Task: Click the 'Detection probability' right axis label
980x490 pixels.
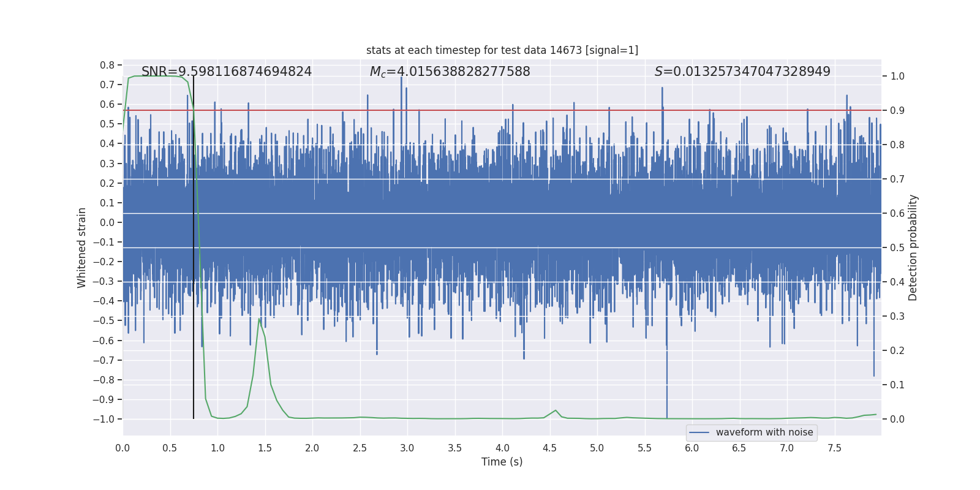Action: pos(913,247)
